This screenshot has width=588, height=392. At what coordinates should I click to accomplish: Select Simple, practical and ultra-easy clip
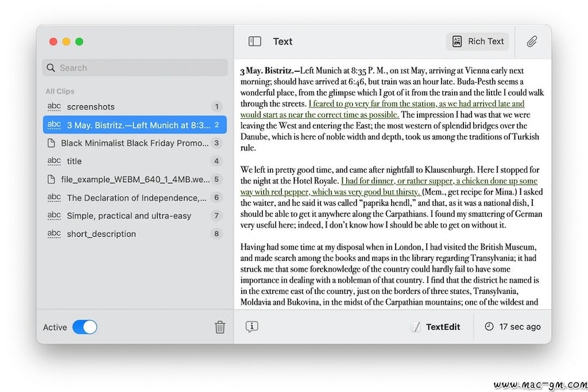click(x=135, y=216)
